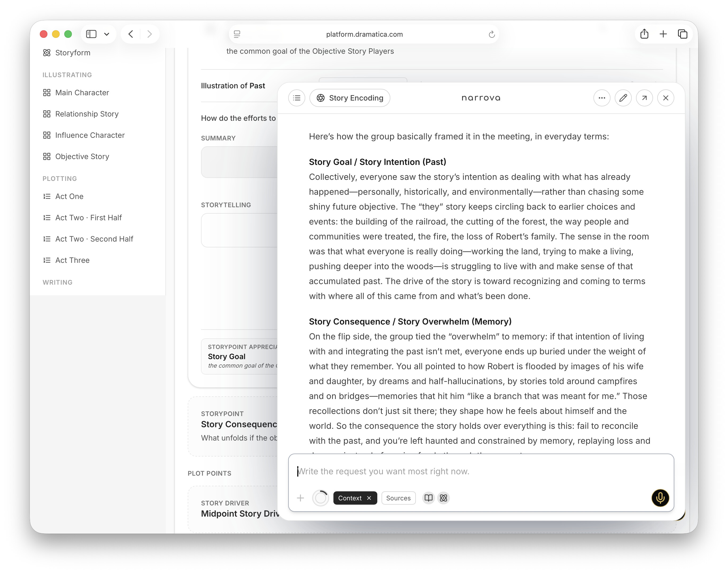Open Main Character in the sidebar
728x573 pixels.
[x=82, y=93]
